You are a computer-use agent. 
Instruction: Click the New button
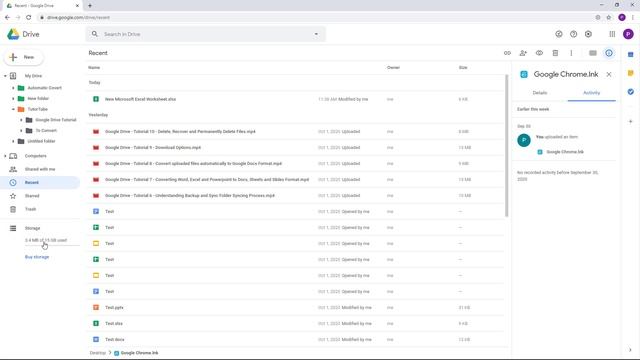click(x=24, y=57)
